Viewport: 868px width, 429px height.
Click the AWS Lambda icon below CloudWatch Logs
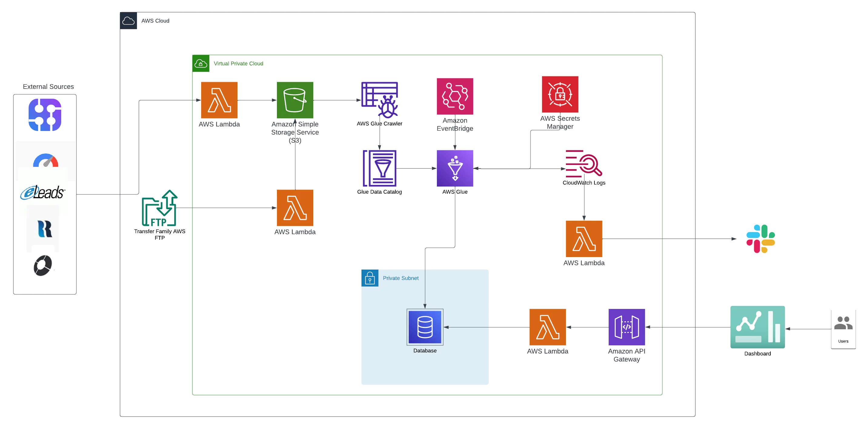pos(584,239)
